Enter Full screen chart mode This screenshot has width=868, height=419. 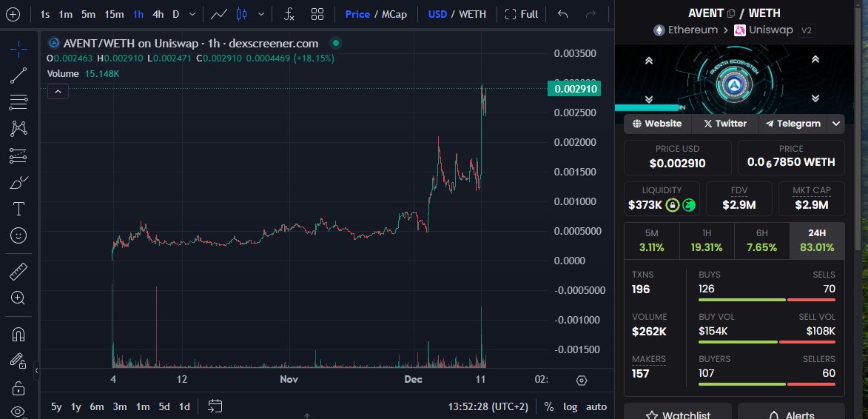point(522,14)
